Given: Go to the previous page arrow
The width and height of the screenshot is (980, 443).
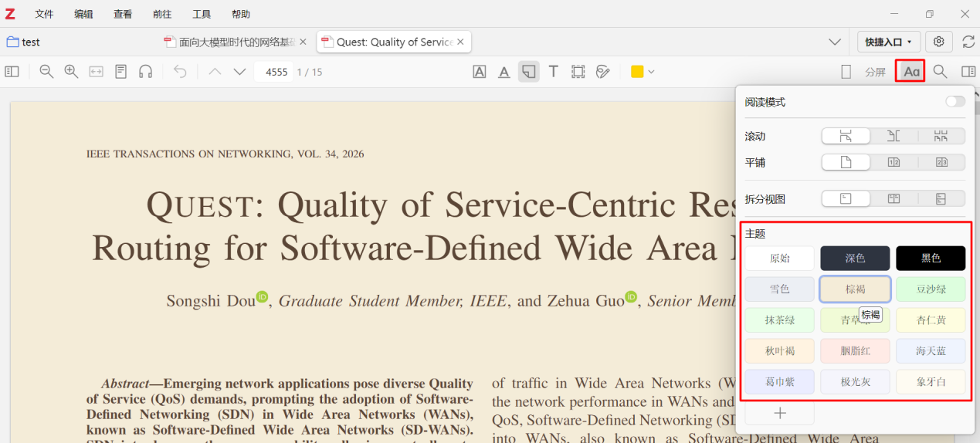Looking at the screenshot, I should tap(215, 72).
